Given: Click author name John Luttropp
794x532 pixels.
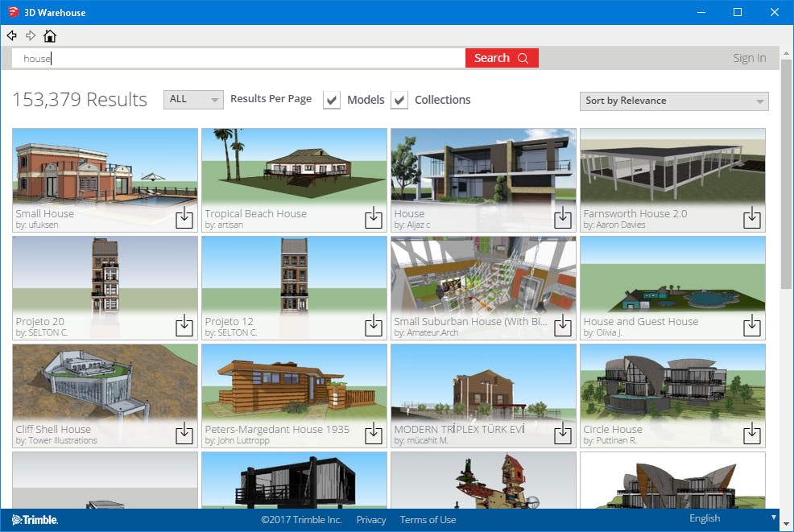Looking at the screenshot, I should pyautogui.click(x=243, y=440).
